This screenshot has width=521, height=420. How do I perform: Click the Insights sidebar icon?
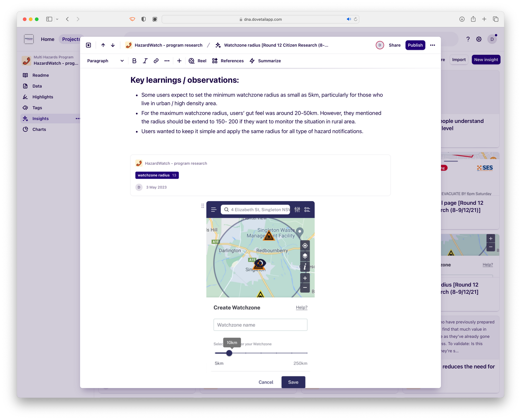point(26,118)
